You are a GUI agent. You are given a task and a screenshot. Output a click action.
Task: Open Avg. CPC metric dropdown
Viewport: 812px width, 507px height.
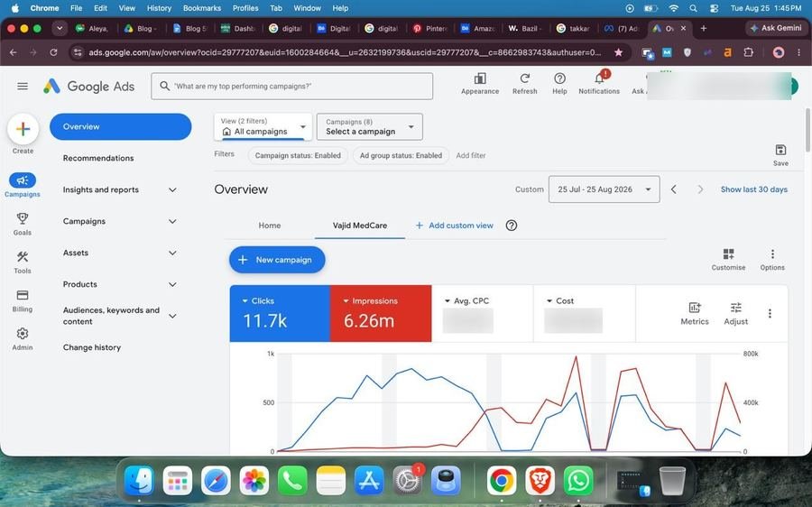(466, 301)
